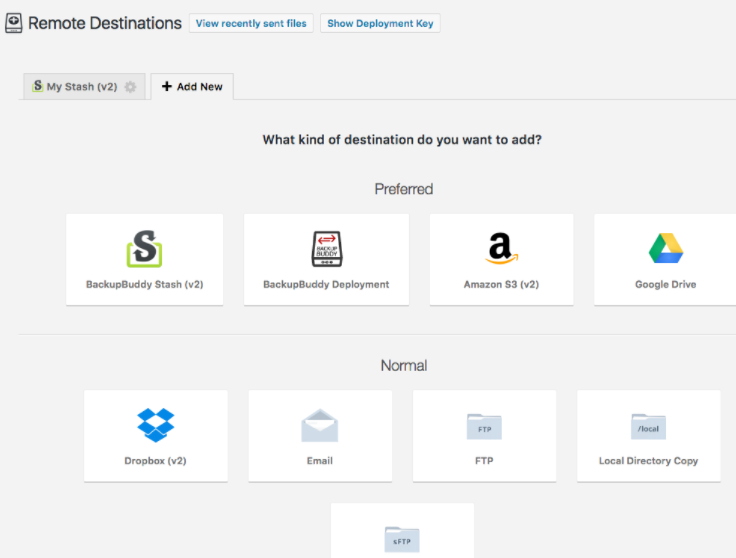Select the Dropbox blue box icon

155,425
